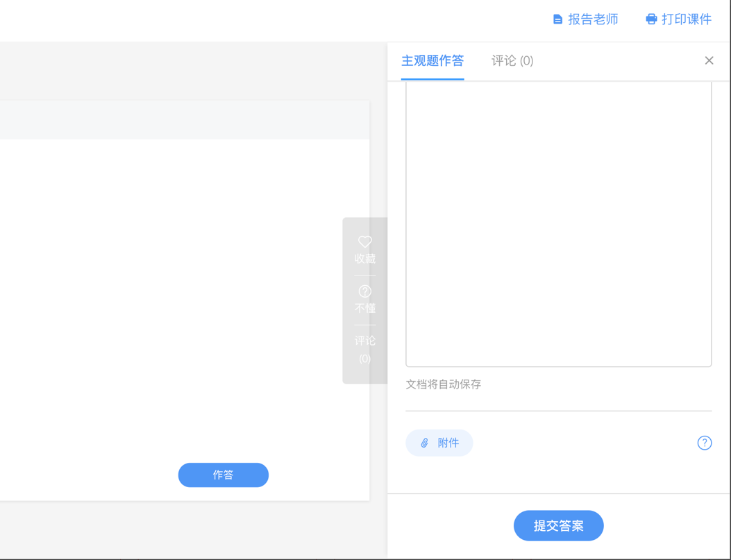Open 评论 (0) in floating sidebar
Screen dimensions: 731x560
click(x=364, y=350)
